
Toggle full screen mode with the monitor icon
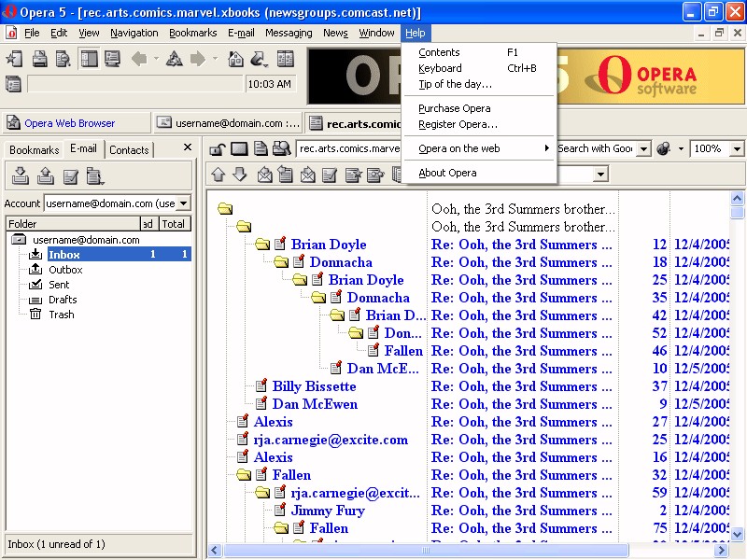click(x=112, y=59)
